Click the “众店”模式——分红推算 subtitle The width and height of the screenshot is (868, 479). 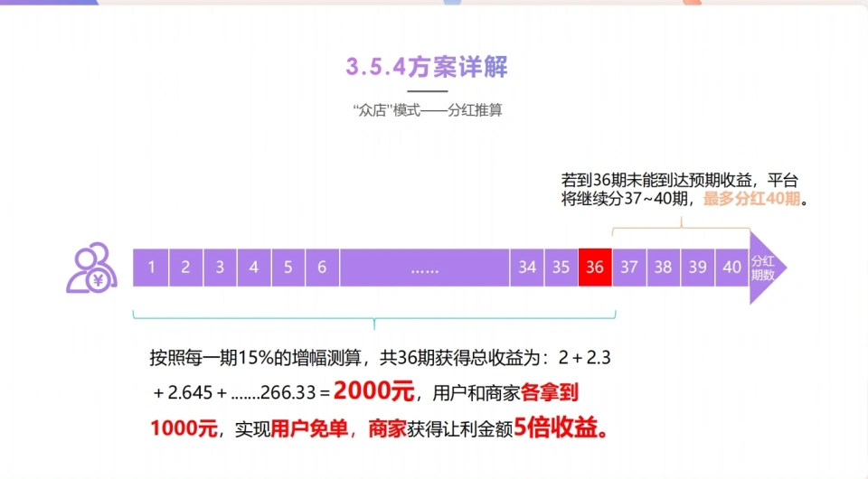427,112
